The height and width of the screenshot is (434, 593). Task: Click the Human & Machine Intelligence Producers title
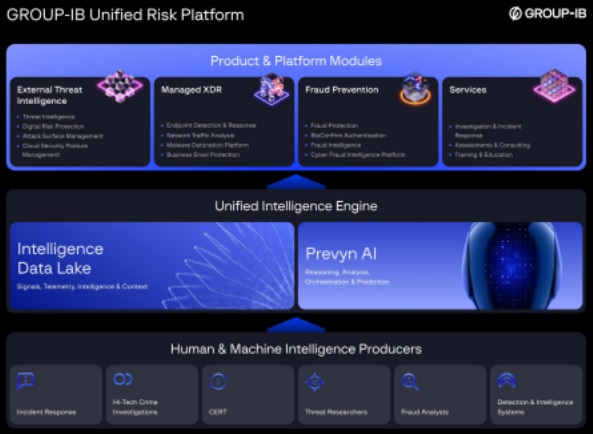coord(296,349)
